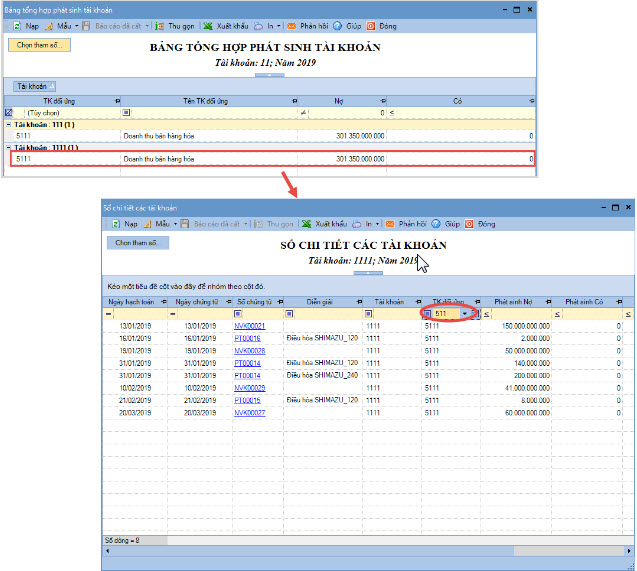The image size is (637, 571).
Task: Open filter condition icon under Diễn giải
Action: [289, 314]
